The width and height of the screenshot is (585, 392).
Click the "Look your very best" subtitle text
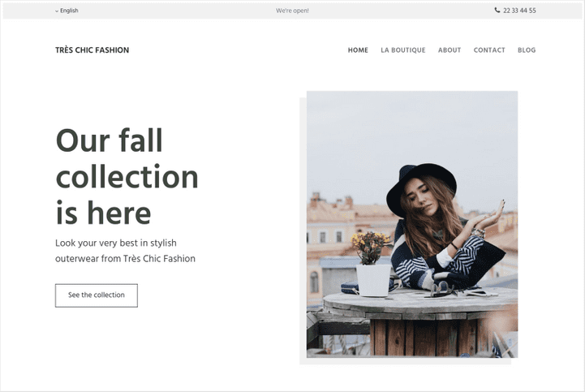[x=125, y=251]
